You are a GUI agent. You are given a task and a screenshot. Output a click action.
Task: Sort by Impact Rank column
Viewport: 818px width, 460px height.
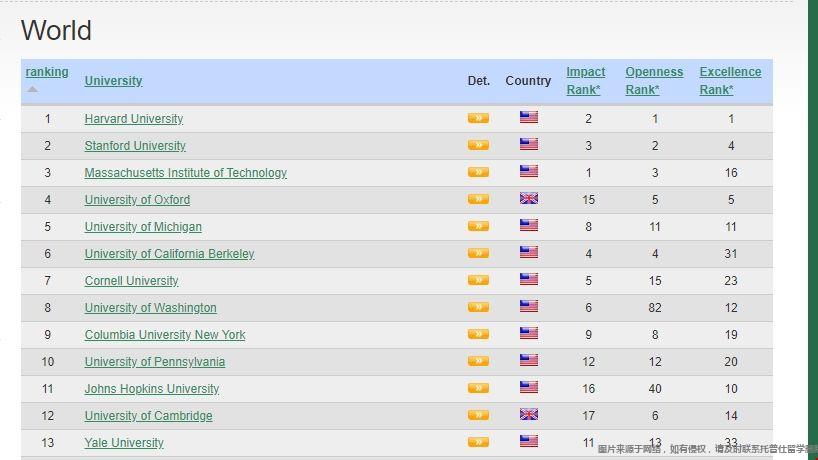point(585,81)
